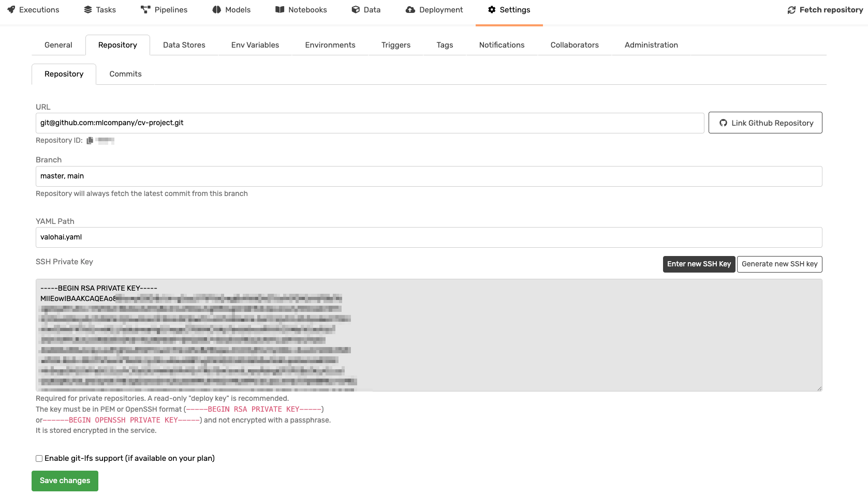Click the Deployment cloud icon

tap(410, 10)
